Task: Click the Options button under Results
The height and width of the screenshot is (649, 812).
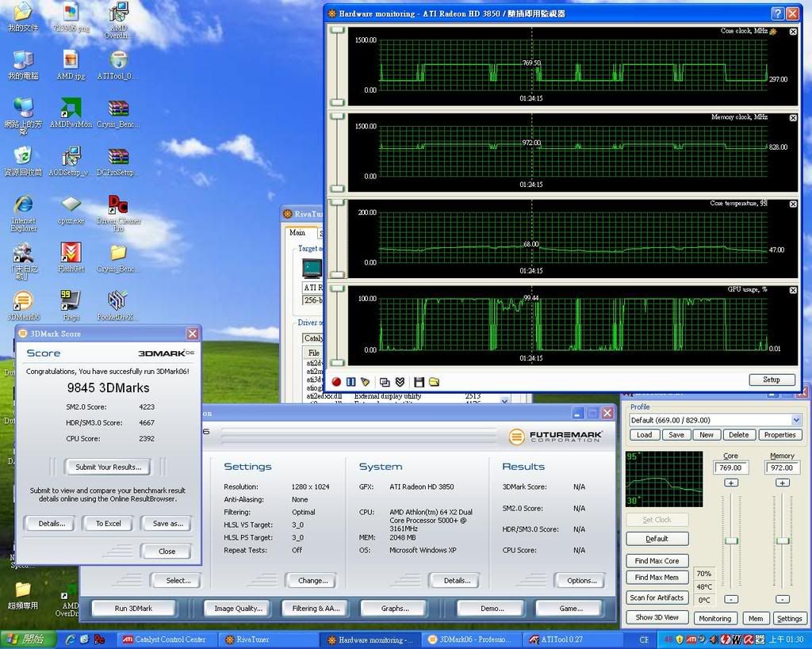Action: pos(581,580)
